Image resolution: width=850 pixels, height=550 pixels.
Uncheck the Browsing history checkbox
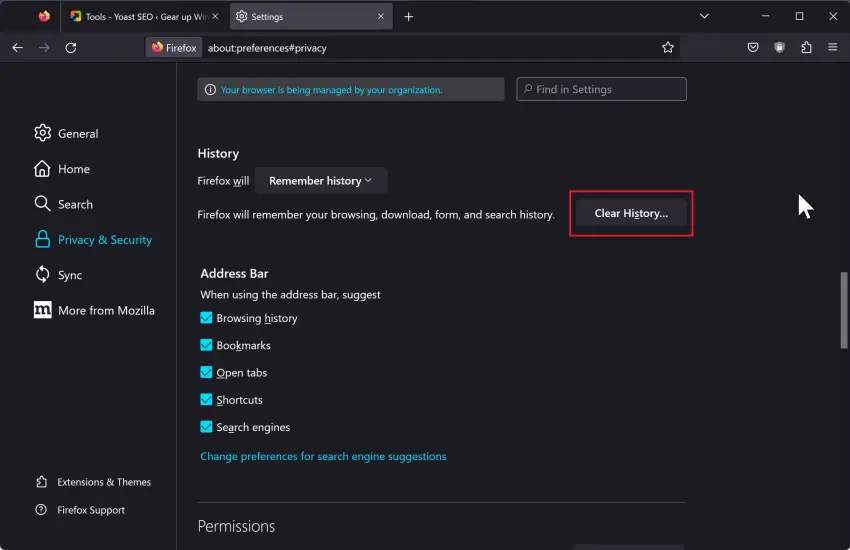pos(206,318)
